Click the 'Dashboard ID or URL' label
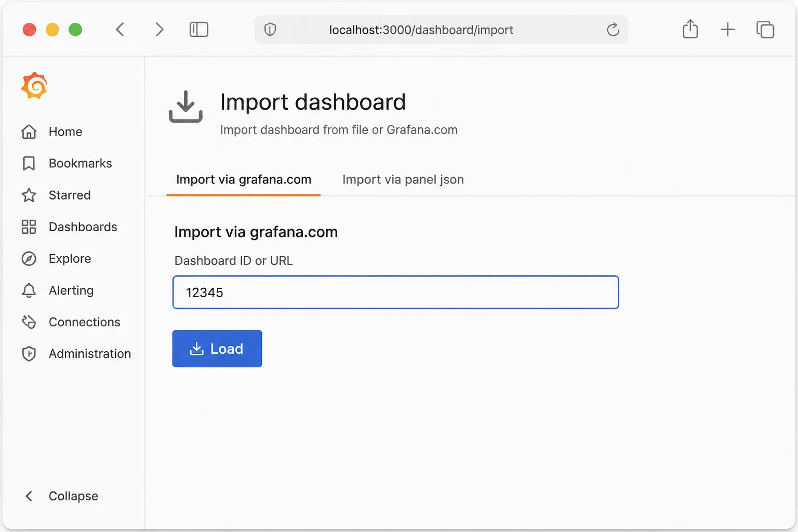798x532 pixels. coord(234,261)
